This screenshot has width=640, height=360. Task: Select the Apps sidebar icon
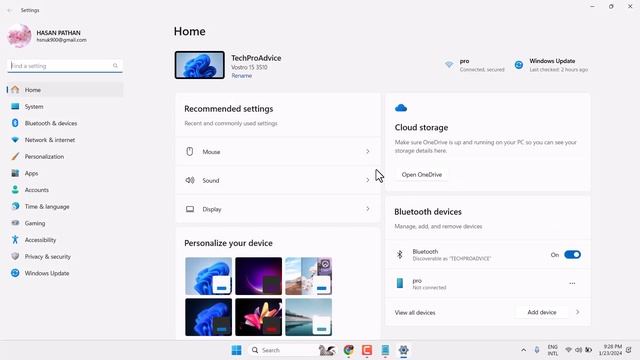click(15, 173)
